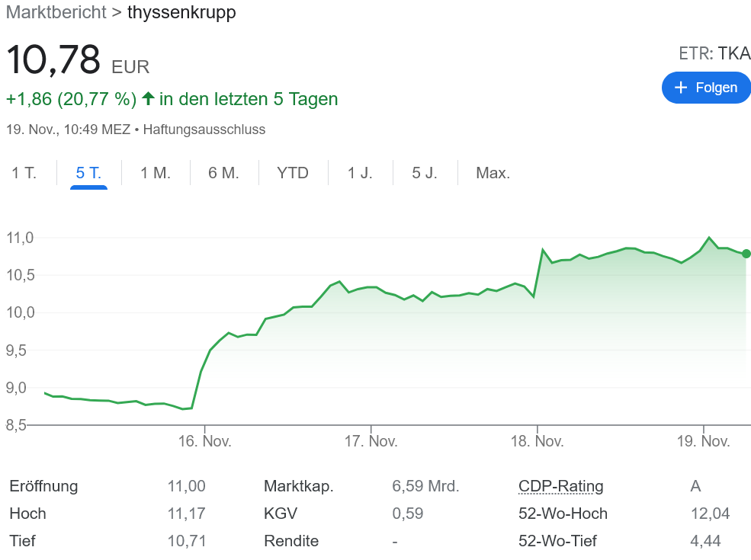Viewport: 751px width, 560px height.
Task: Click the green up arrow next to percentage
Action: [x=148, y=99]
